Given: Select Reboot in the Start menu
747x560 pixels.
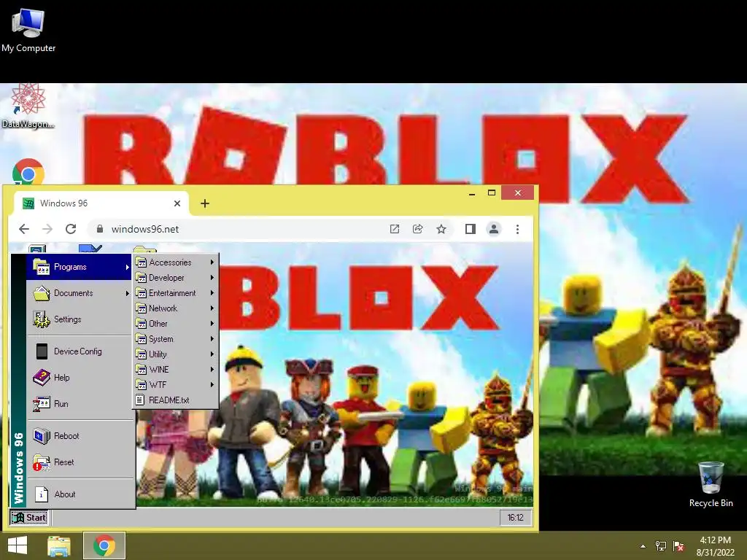Looking at the screenshot, I should tap(79, 436).
